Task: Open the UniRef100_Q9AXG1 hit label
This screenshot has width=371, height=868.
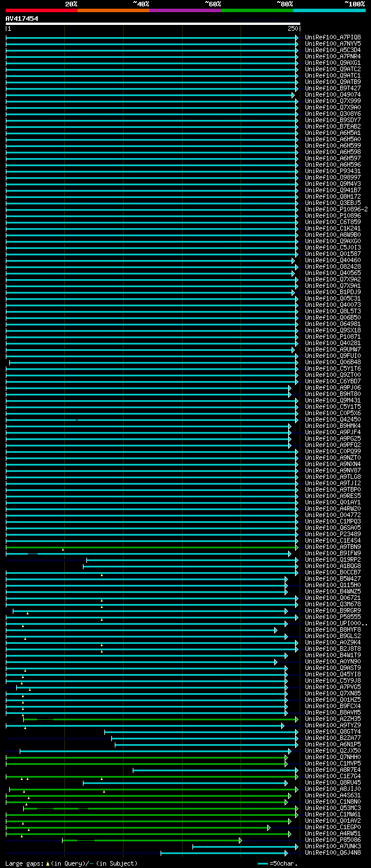Action: (x=333, y=63)
